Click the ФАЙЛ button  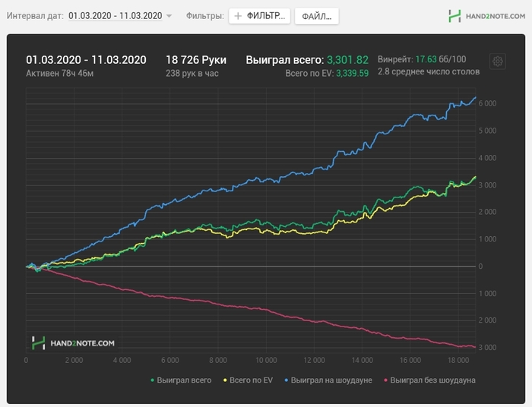pyautogui.click(x=317, y=16)
